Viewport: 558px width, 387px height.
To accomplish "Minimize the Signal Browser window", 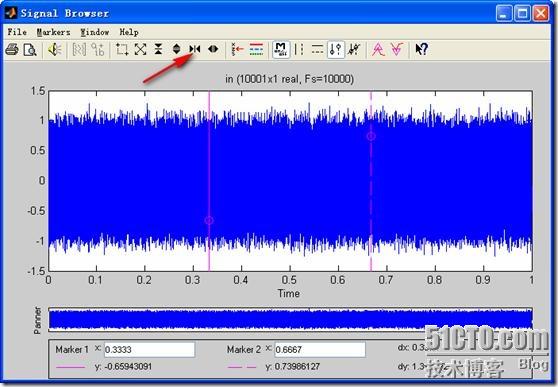I will (504, 14).
